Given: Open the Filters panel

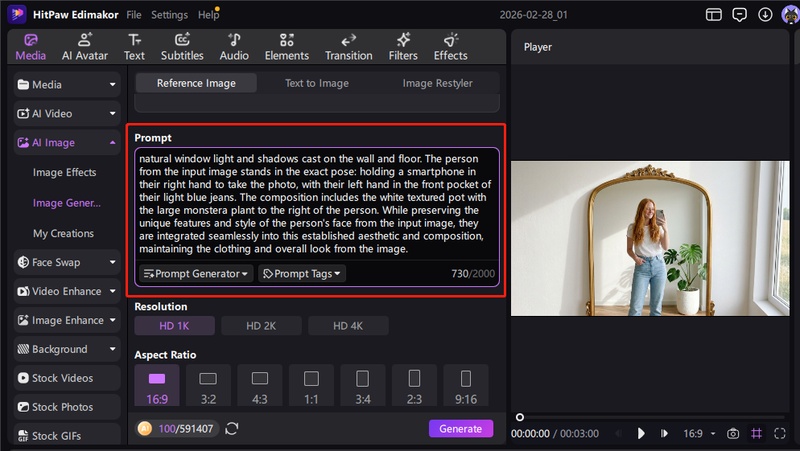Looking at the screenshot, I should coord(403,47).
